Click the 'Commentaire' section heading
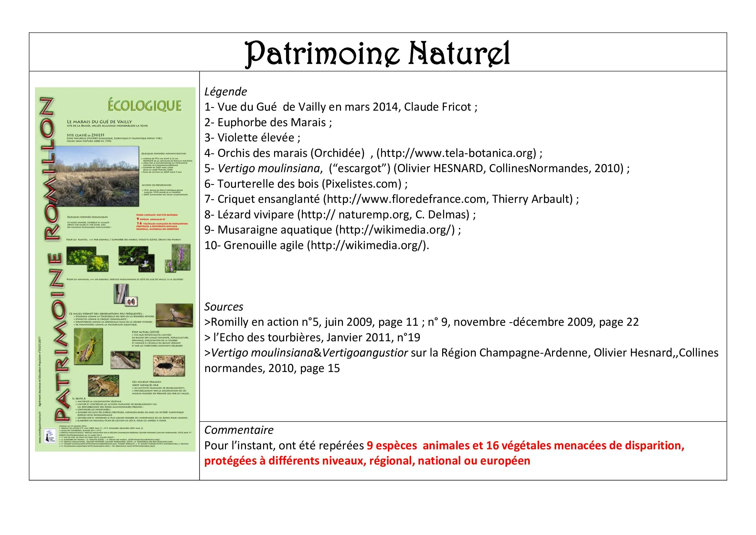Viewport: 756px width, 535px height. click(x=239, y=430)
